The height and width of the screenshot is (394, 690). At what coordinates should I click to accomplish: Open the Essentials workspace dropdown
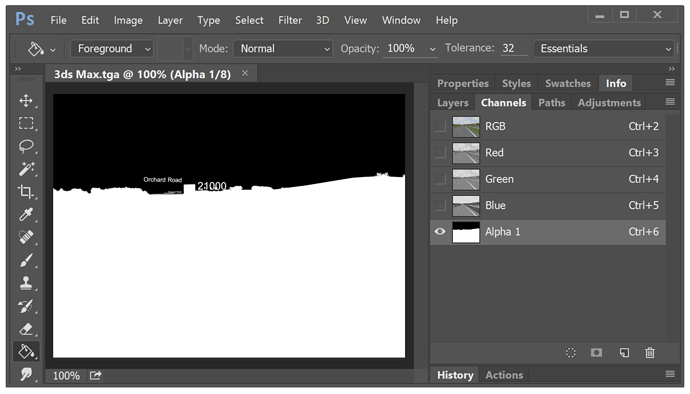pyautogui.click(x=603, y=48)
